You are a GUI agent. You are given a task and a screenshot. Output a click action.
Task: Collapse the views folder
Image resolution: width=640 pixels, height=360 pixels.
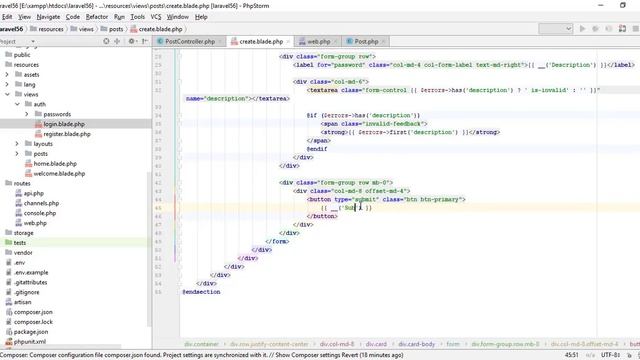(7, 94)
